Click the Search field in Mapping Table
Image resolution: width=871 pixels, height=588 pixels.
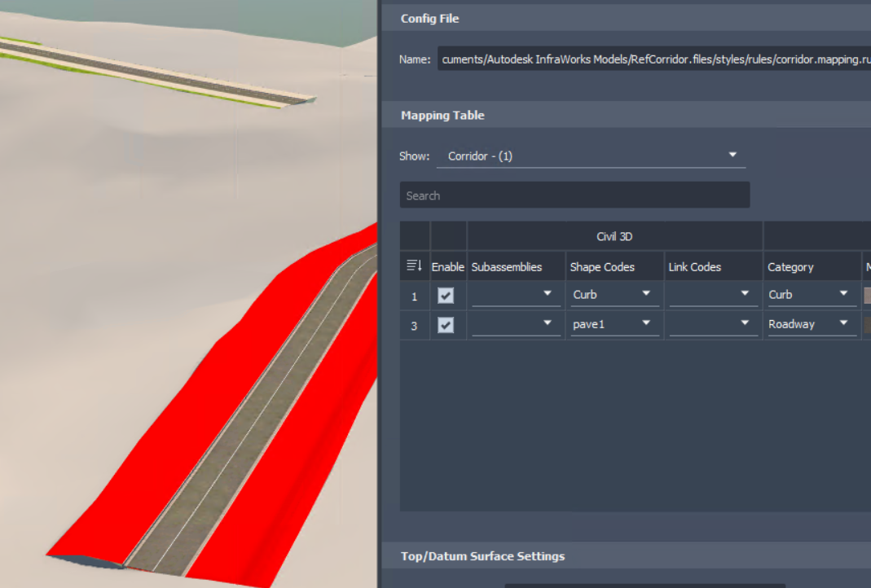[x=575, y=195]
